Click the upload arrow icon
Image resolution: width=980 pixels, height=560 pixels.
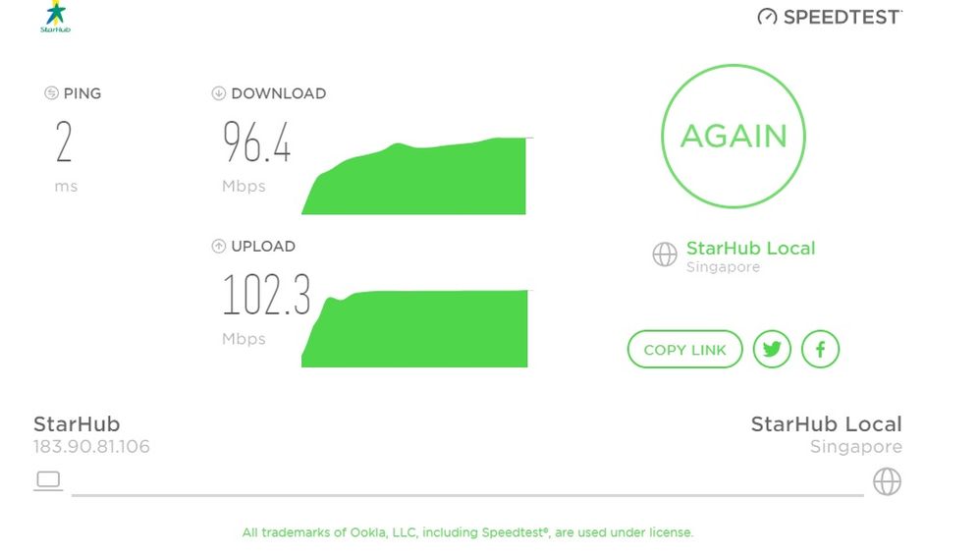218,247
